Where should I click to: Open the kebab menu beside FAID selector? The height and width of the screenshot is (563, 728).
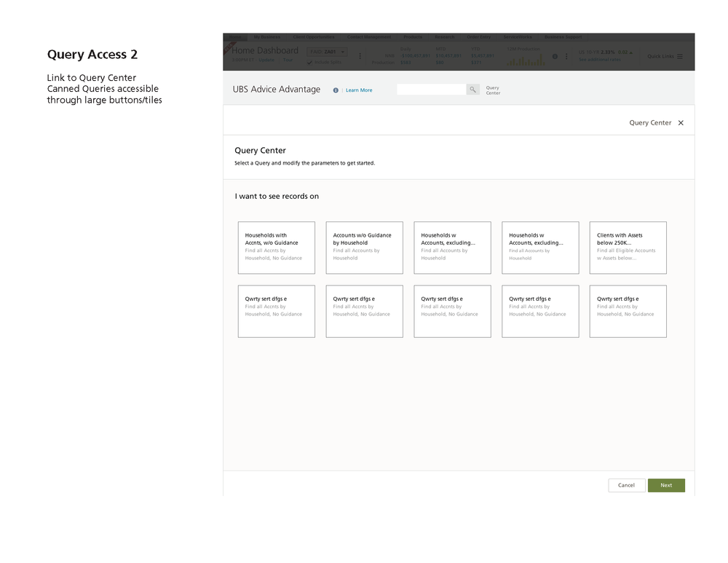[360, 56]
